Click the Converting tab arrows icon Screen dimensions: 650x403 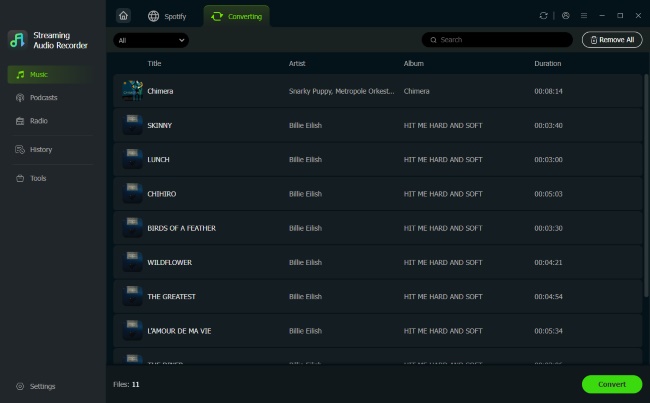[217, 16]
